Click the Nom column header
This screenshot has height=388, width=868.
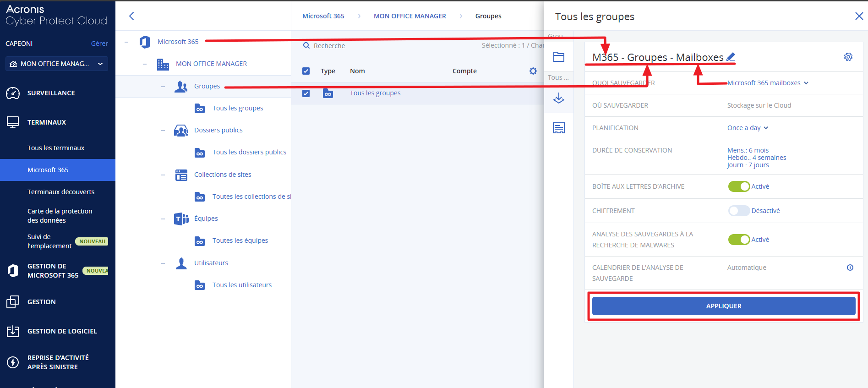(x=357, y=71)
